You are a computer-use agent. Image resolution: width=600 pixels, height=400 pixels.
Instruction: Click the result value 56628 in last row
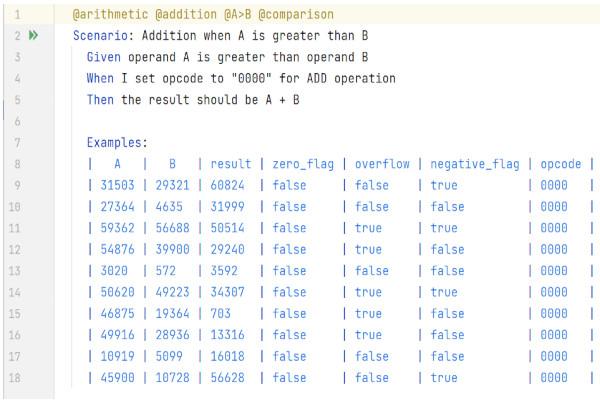(x=231, y=378)
